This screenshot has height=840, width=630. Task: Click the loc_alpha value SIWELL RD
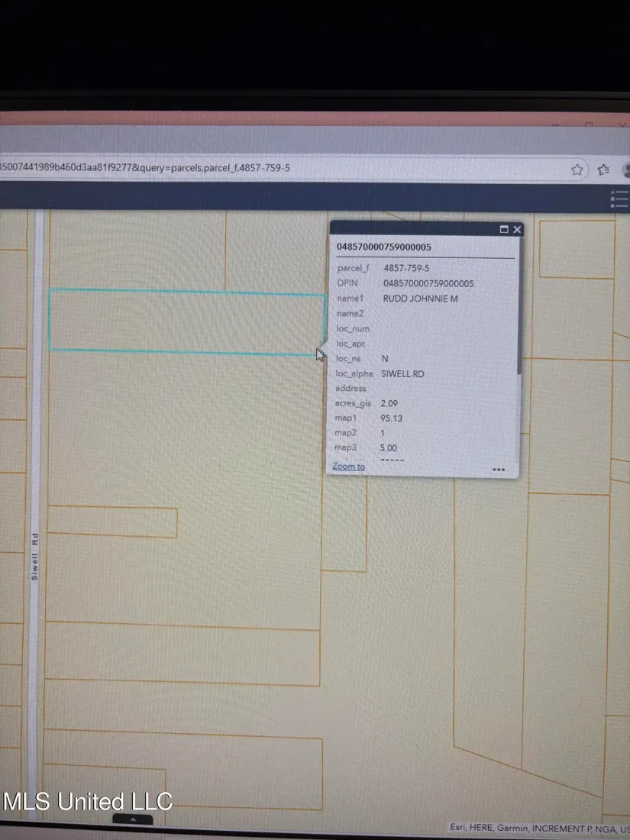coord(402,373)
